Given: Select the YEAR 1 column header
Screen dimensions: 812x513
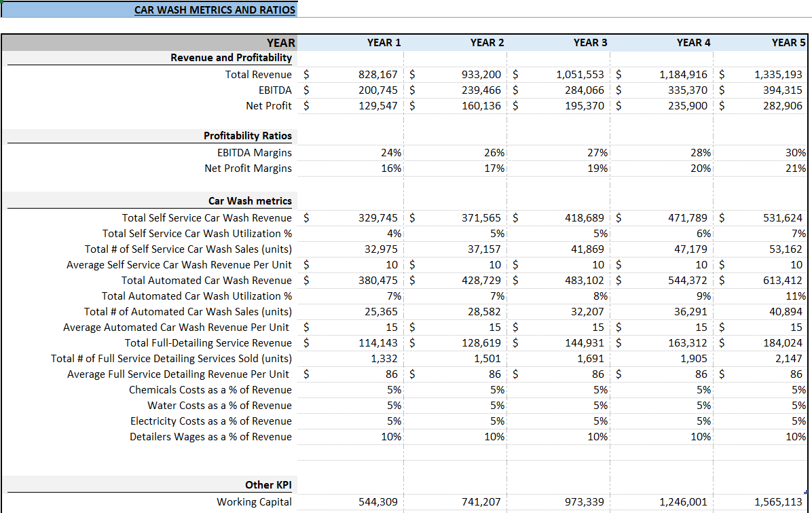Looking at the screenshot, I should pos(384,42).
